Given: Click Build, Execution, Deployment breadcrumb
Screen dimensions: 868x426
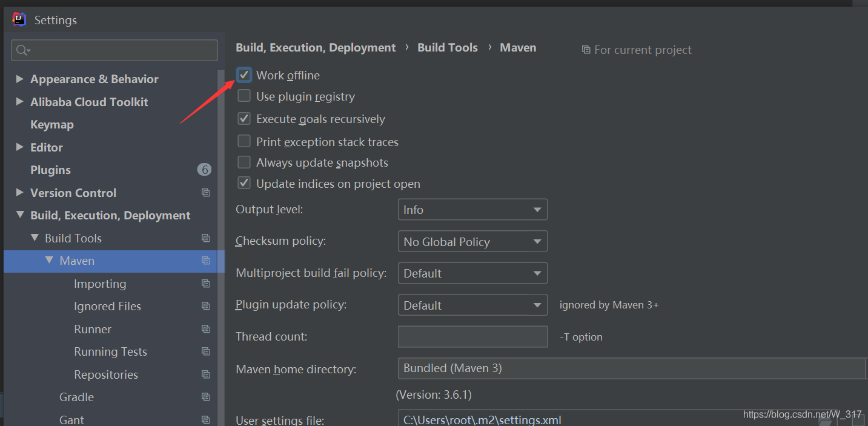Looking at the screenshot, I should pyautogui.click(x=316, y=47).
